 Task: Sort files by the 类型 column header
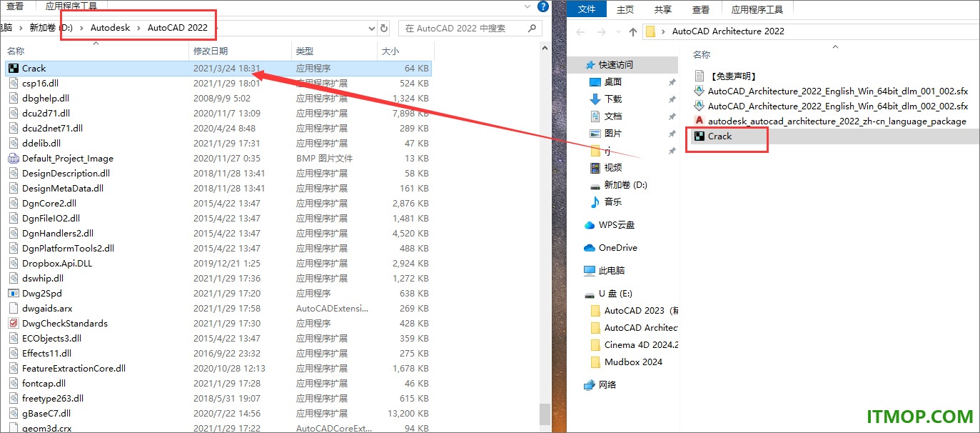(335, 51)
